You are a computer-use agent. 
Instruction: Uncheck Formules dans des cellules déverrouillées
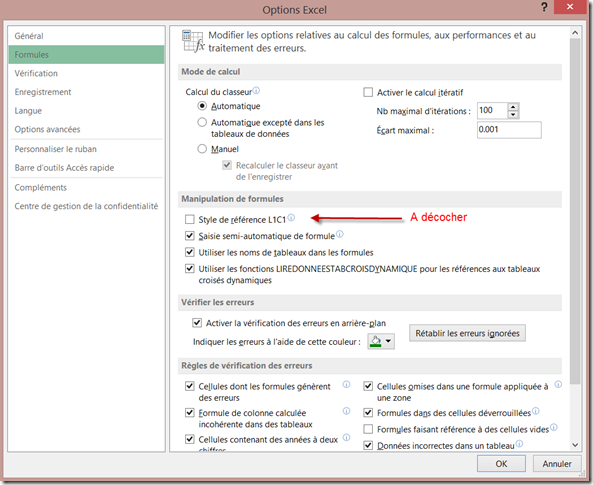point(368,413)
